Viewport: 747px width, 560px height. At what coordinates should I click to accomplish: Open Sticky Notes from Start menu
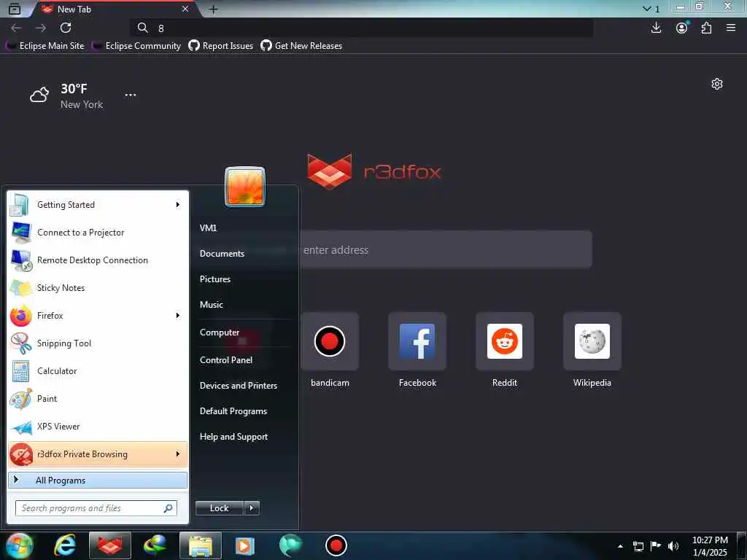coord(98,287)
